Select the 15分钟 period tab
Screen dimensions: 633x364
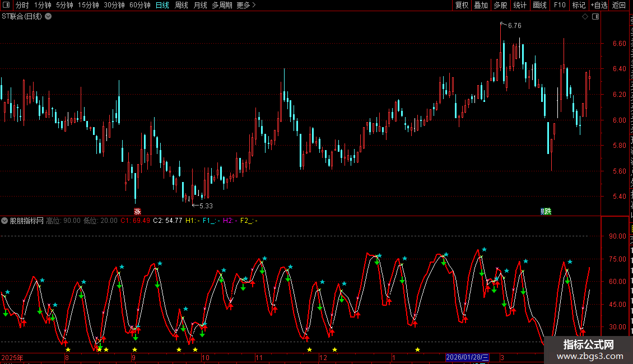point(88,5)
